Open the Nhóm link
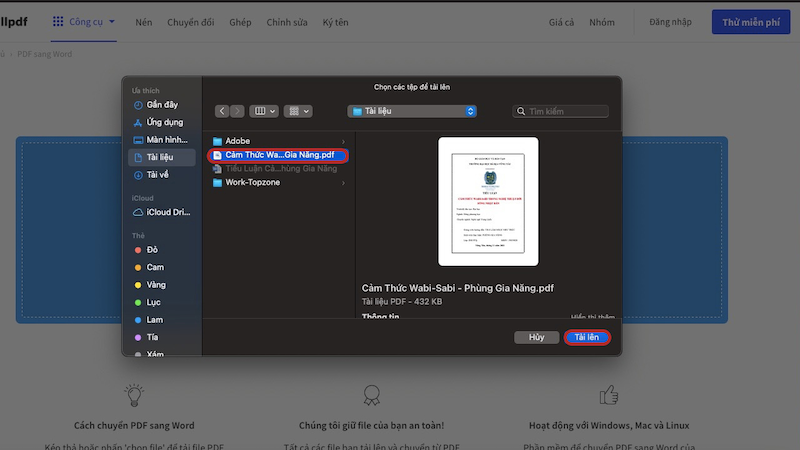The image size is (800, 450). pos(602,22)
